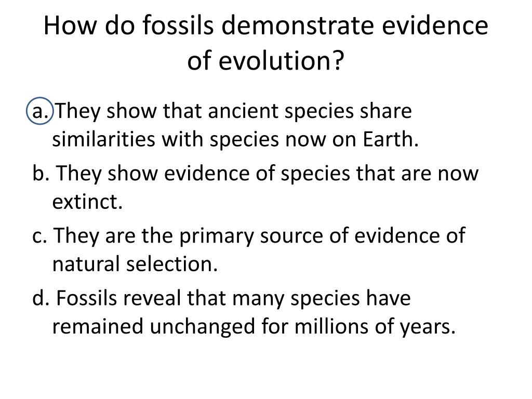This screenshot has height=399, width=532.
Task: Click the word 'primary' in option c
Action: click(x=216, y=236)
